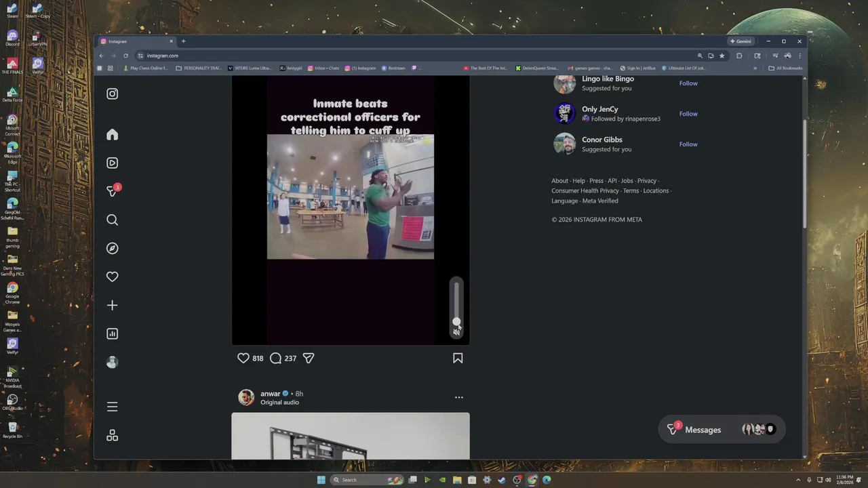
Task: Follow Only JenCy
Action: pos(688,114)
